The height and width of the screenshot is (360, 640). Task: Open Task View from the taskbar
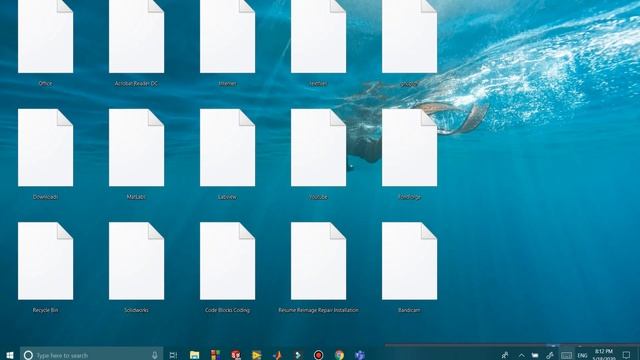(173, 355)
